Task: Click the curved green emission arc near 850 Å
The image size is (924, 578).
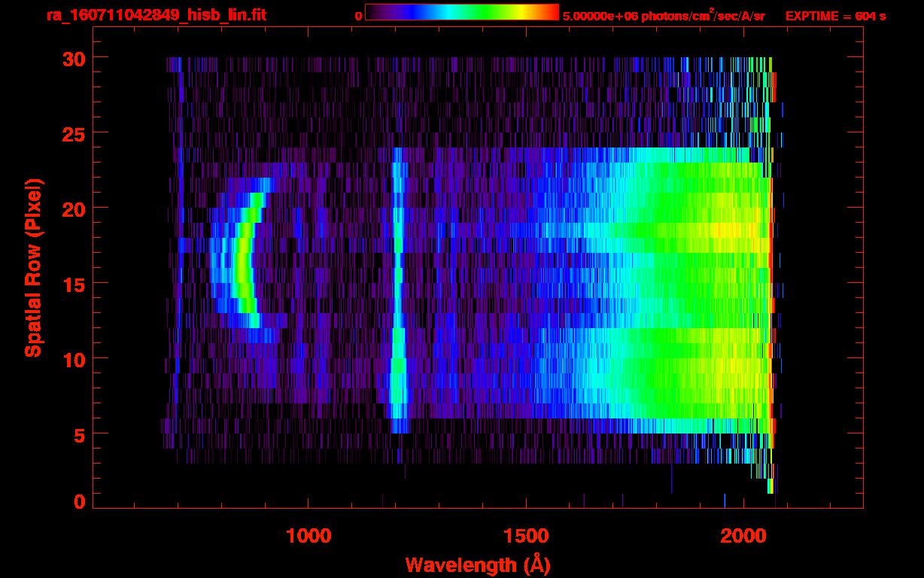Action: coord(244,260)
